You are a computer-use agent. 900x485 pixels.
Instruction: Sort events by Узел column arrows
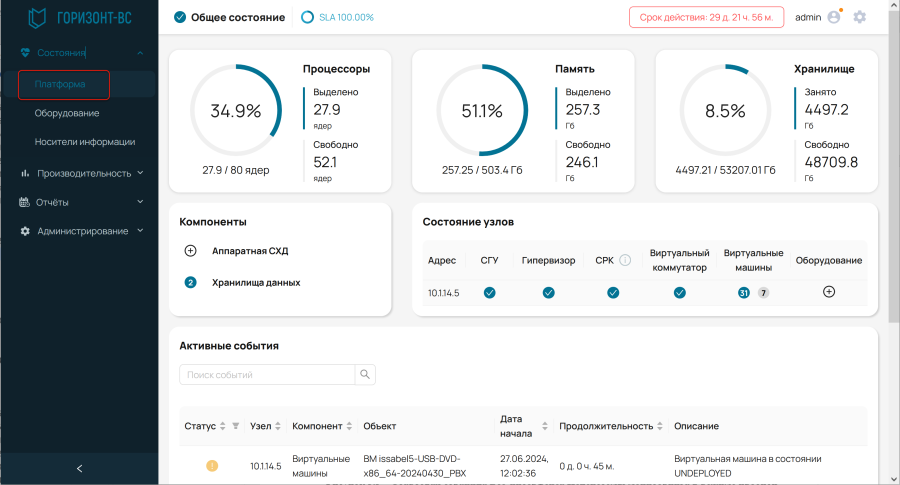278,426
